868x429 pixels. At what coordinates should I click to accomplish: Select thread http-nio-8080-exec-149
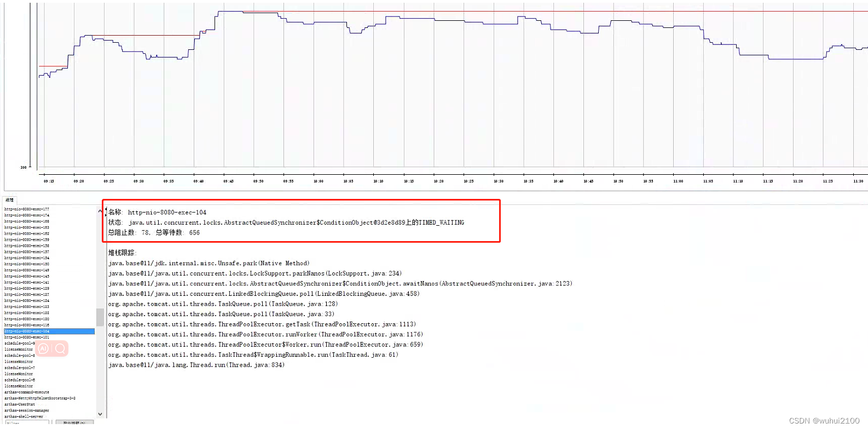click(x=27, y=270)
